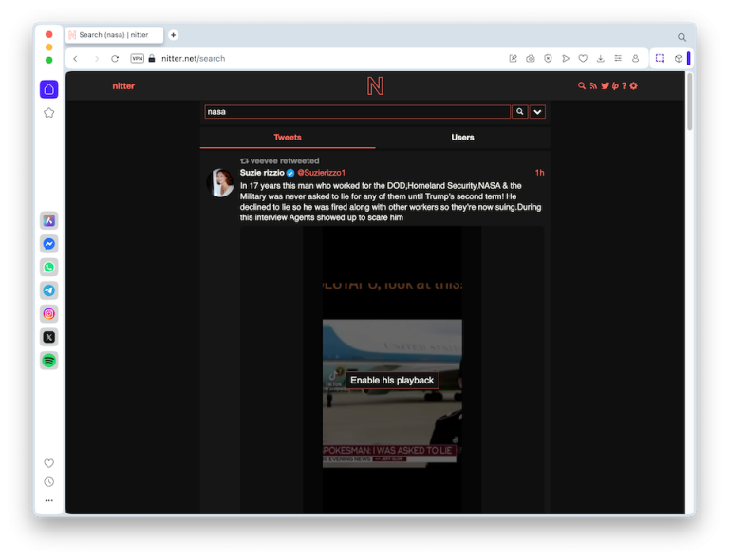Screen dimensions: 729x560
Task: Open sidebar three-dot more menu
Action: coord(48,500)
